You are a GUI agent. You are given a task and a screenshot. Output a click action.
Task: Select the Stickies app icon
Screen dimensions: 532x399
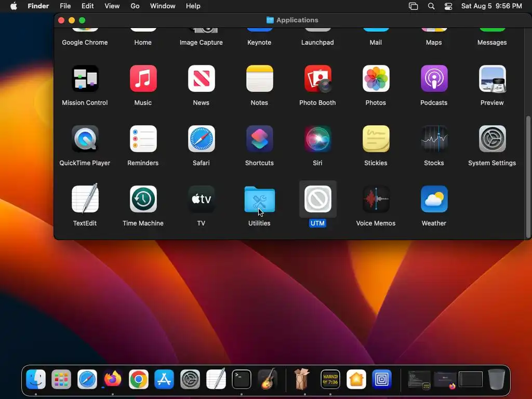click(376, 139)
